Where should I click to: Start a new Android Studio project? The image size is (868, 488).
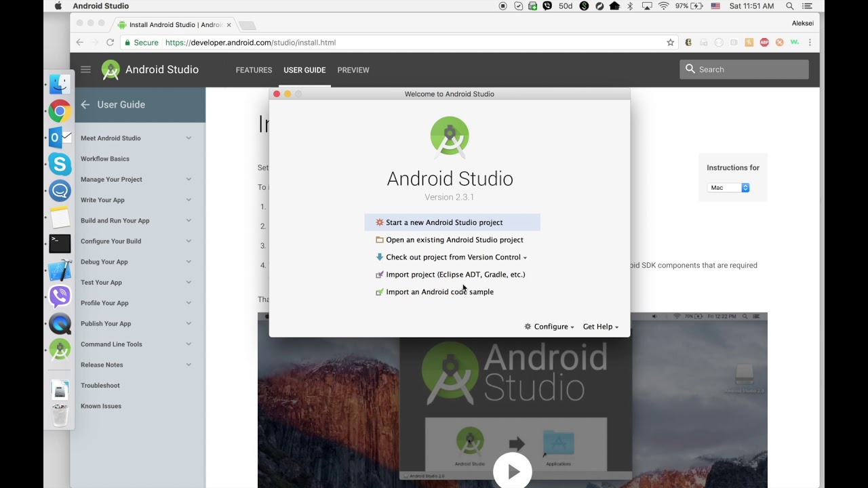[452, 222]
